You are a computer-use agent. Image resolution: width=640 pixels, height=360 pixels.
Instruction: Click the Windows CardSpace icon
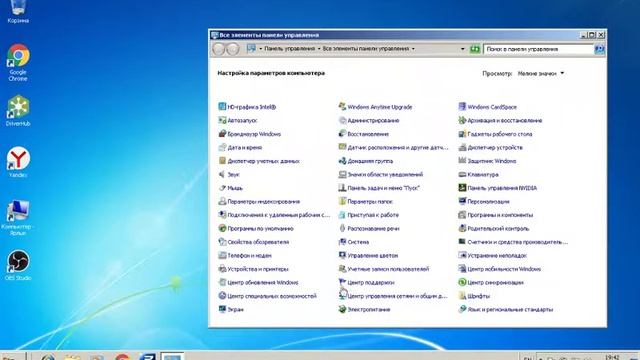[x=462, y=107]
